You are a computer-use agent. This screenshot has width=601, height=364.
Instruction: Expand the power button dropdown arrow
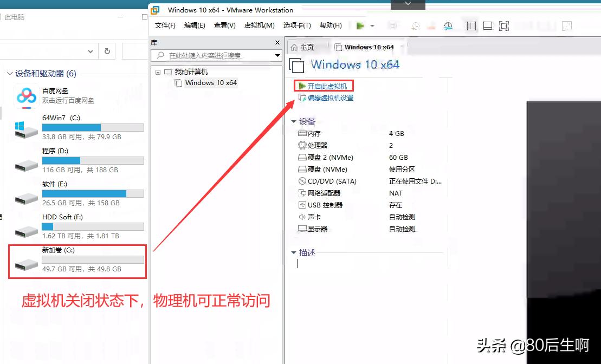(371, 25)
